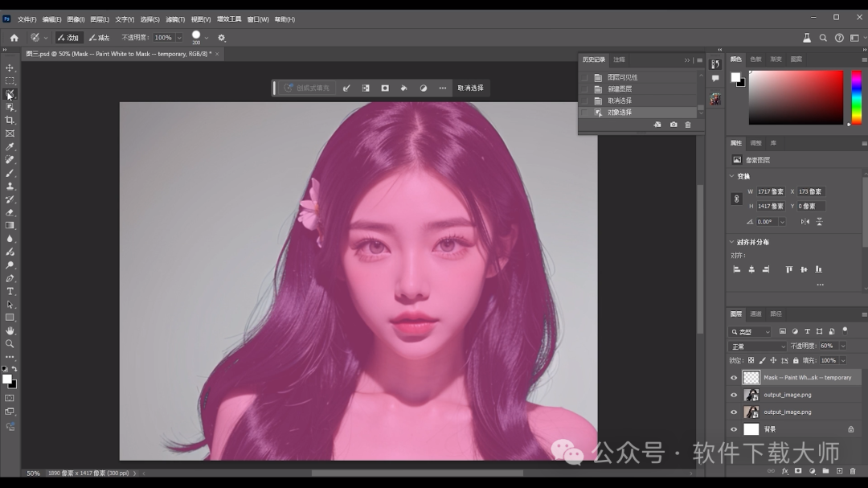Select the Eyedropper tool
The image size is (868, 488).
(x=10, y=147)
